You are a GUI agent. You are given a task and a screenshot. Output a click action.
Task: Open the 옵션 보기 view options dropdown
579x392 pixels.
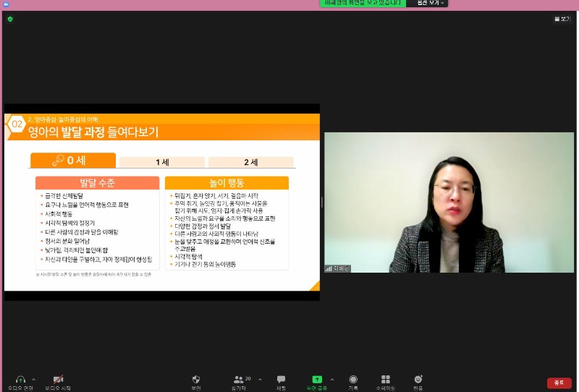[427, 4]
